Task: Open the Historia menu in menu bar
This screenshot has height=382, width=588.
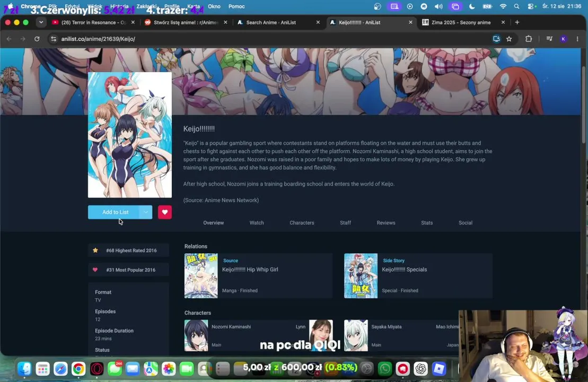Action: 119,6
